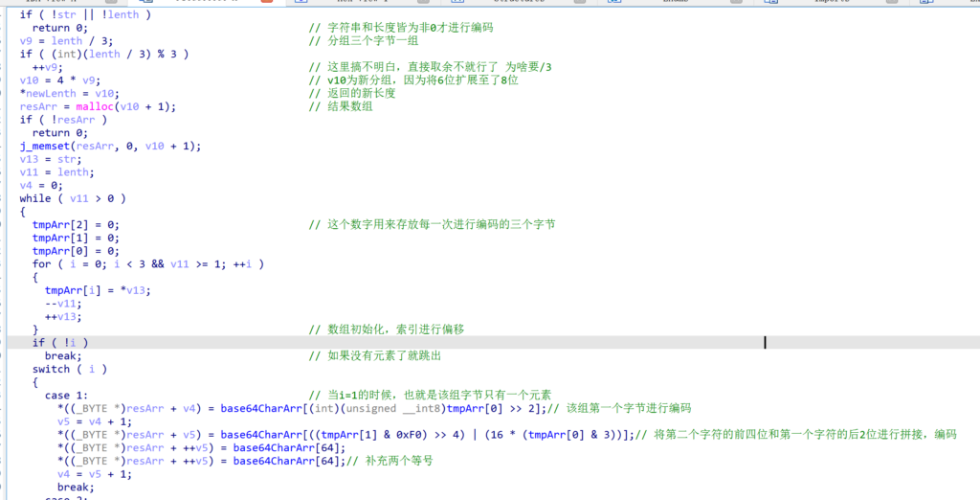
Task: Click the '*newLenth = v10;' assignment
Action: click(69, 93)
